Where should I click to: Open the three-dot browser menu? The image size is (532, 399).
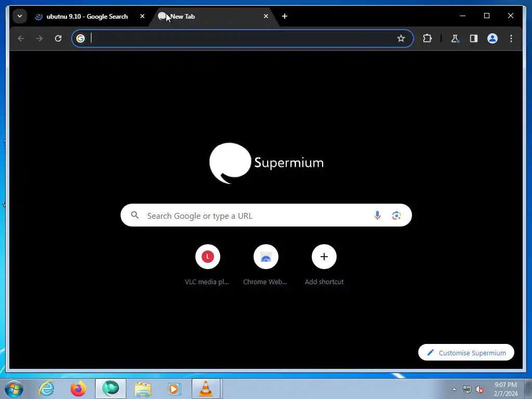511,38
